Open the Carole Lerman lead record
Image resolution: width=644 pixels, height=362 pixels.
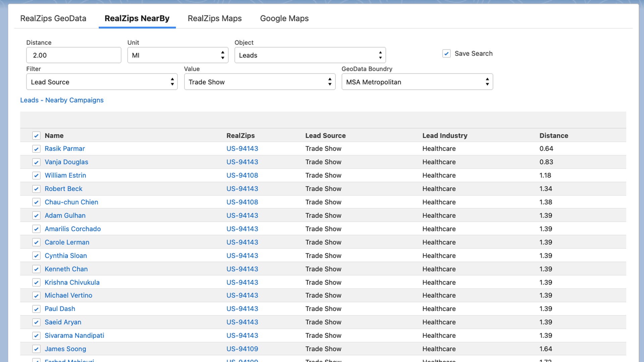pos(67,242)
